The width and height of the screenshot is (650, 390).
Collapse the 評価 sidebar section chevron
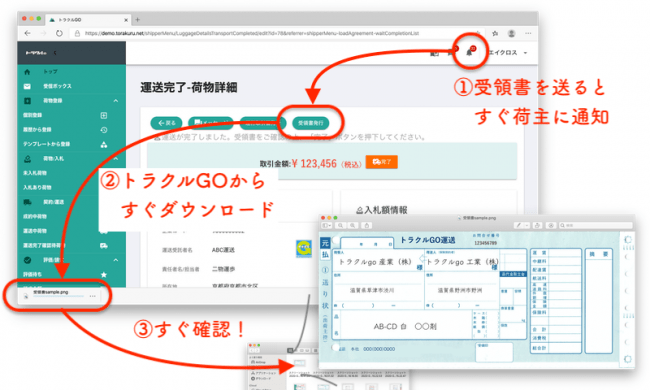click(116, 260)
